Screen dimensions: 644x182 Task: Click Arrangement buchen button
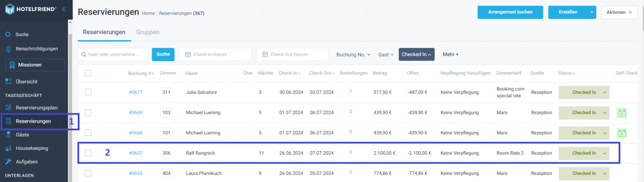click(510, 12)
